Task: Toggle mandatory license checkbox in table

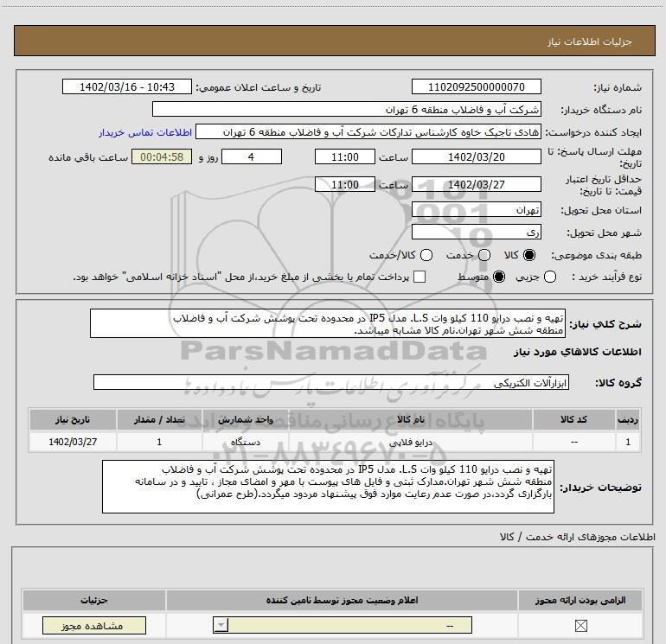Action: tap(580, 626)
